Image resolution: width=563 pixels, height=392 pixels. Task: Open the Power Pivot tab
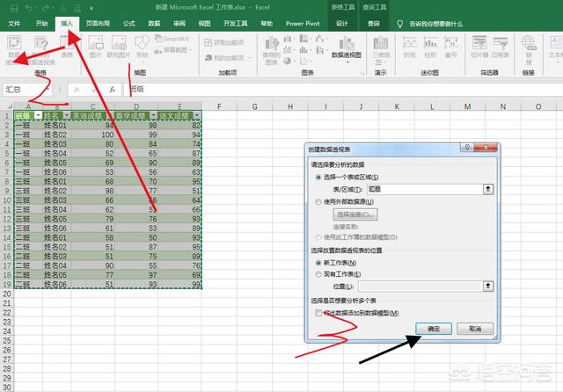[x=306, y=24]
